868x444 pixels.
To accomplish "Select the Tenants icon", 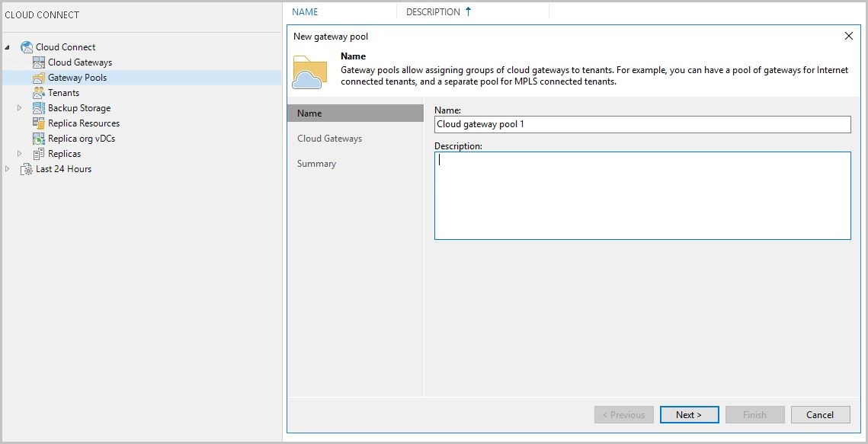I will (38, 92).
